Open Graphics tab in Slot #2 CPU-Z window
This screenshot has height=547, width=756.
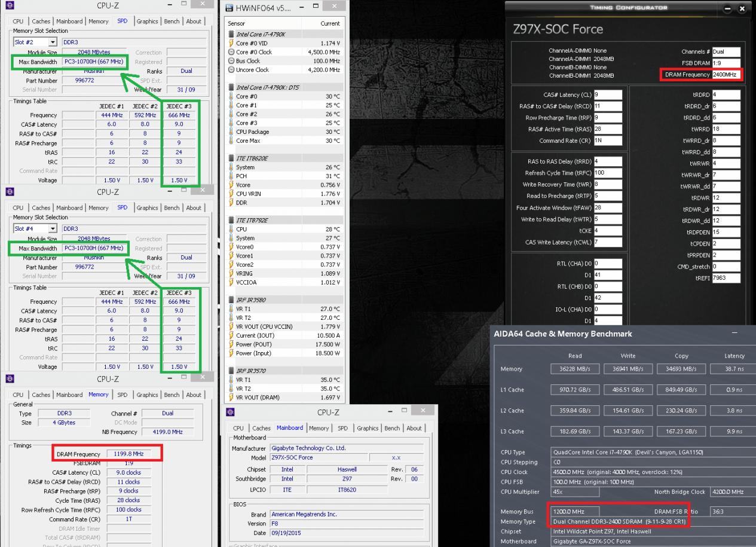pyautogui.click(x=147, y=22)
